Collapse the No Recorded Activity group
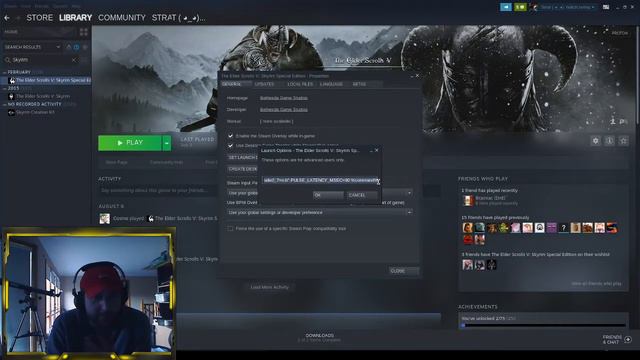Screen dimensions: 640x360 click(5, 104)
